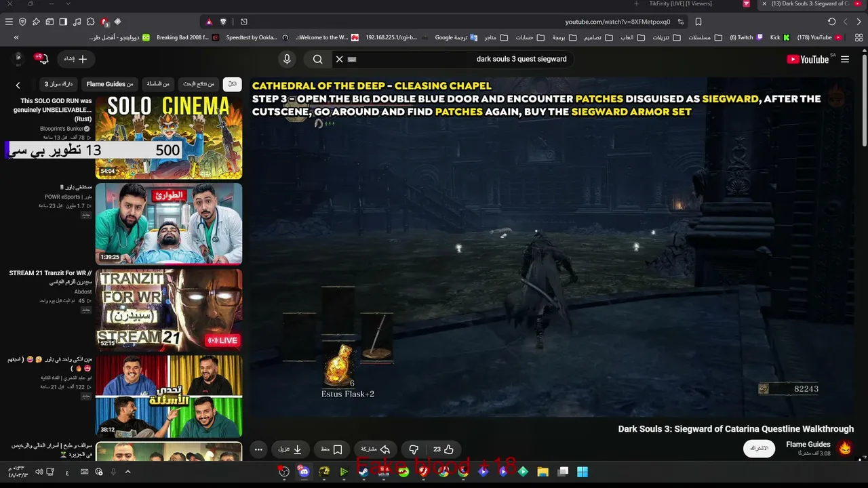Click the video player showing Cleansing Chapel
This screenshot has height=488, width=868.
(555, 247)
